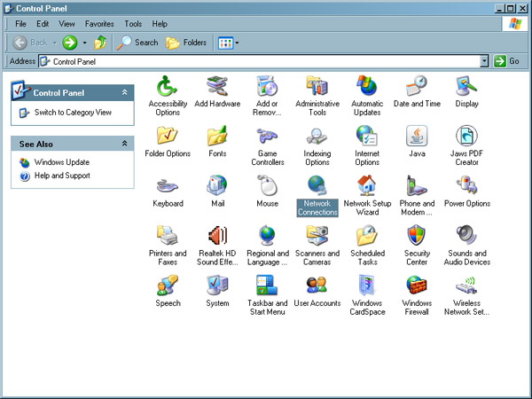Open Administrative Tools icon

point(317,96)
